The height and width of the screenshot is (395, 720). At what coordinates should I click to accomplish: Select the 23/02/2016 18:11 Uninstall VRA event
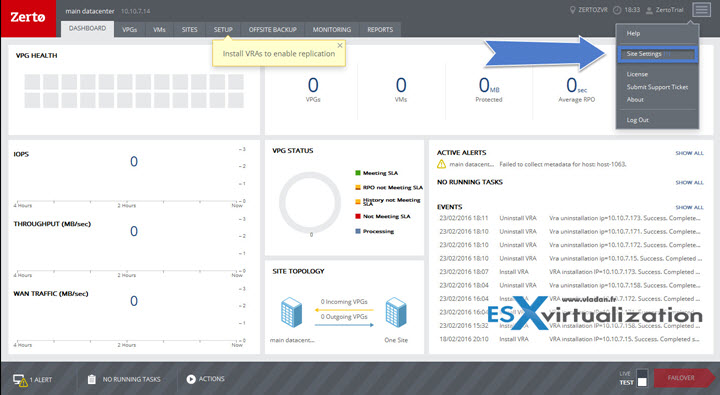pos(570,218)
